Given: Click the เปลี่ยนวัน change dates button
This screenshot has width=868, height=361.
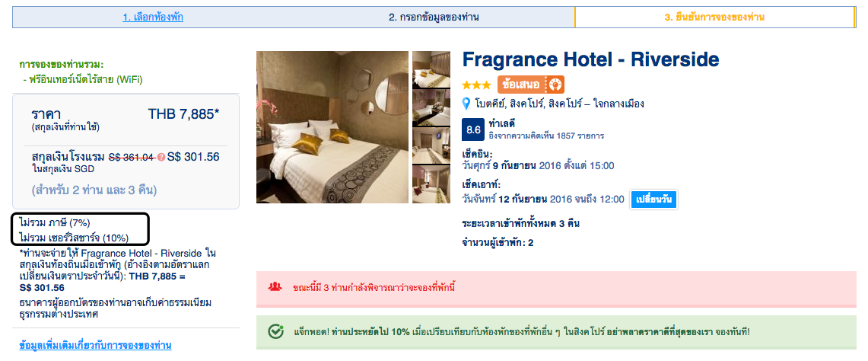Looking at the screenshot, I should [653, 200].
